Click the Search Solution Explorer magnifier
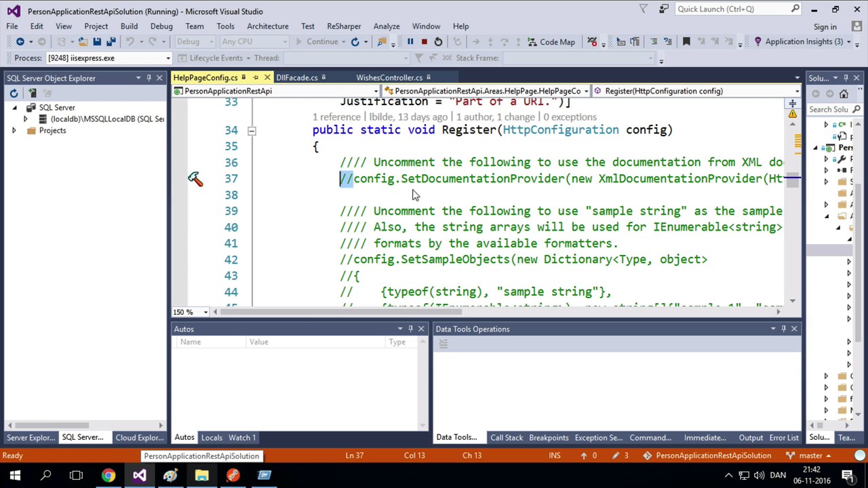 pos(856,109)
